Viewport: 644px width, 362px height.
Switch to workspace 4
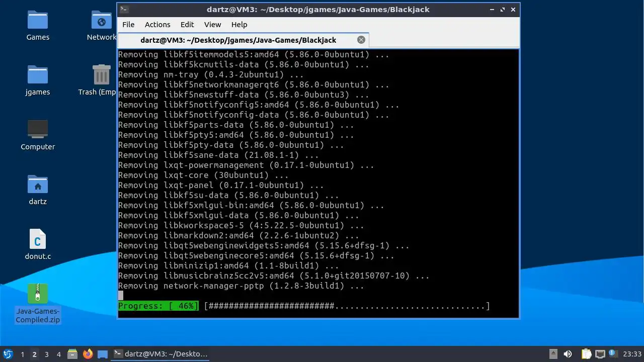(x=58, y=354)
